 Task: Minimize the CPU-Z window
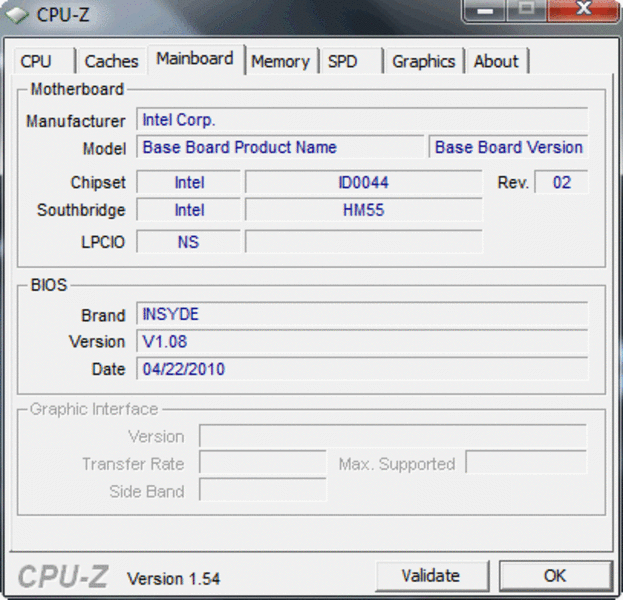(485, 10)
